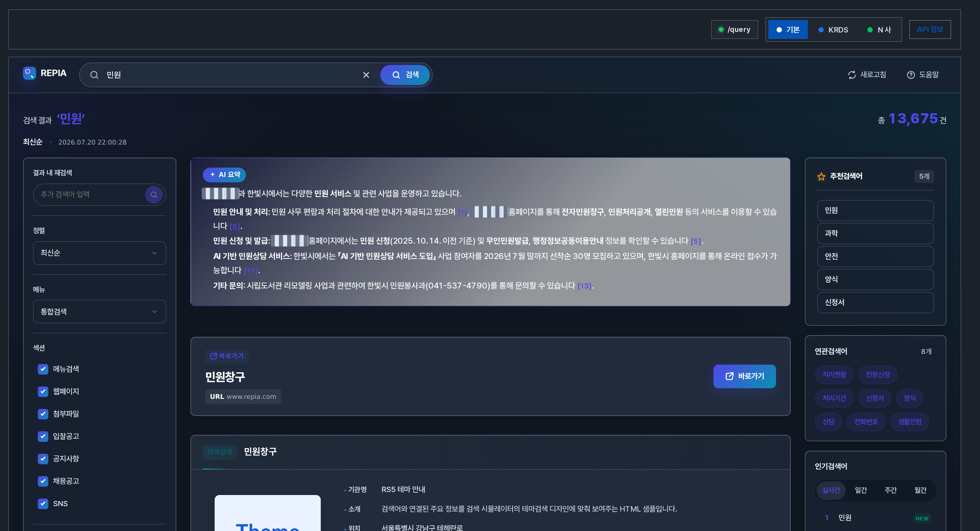Screen dimensions: 980x531
Task: Click related keyword chip 전화번호
Action: [x=866, y=422]
